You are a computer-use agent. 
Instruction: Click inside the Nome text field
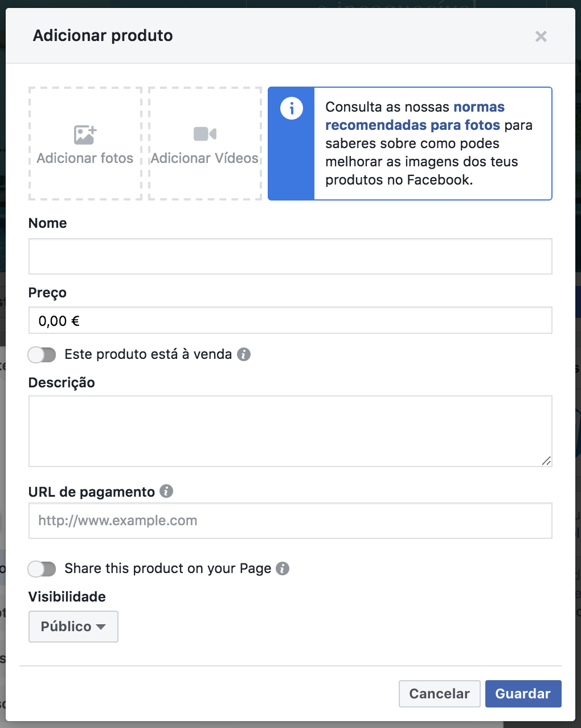(290, 256)
